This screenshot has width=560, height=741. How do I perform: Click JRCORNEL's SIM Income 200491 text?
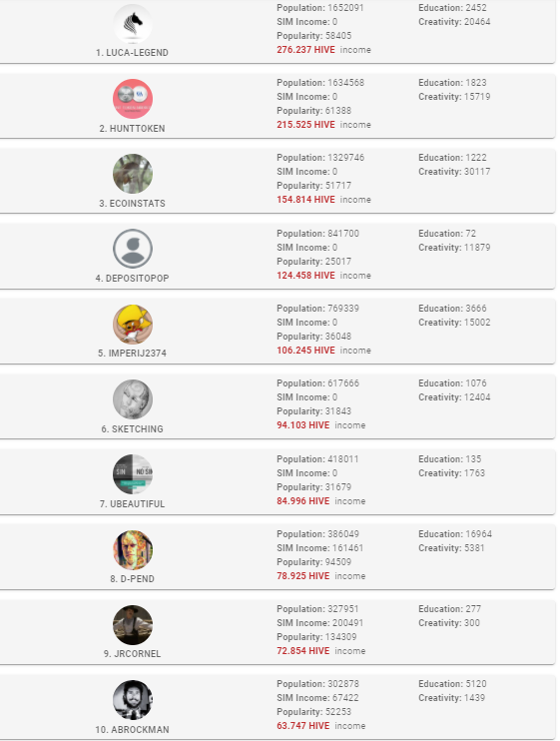click(320, 623)
